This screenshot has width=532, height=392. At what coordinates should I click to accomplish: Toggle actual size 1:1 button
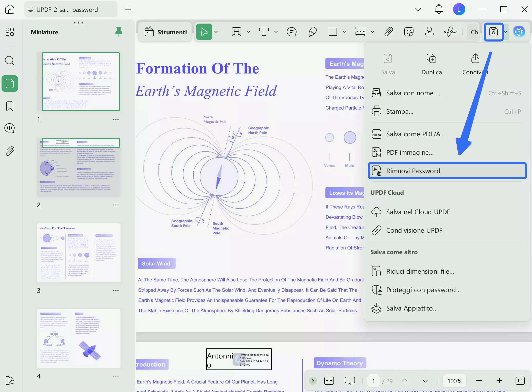coord(520,381)
